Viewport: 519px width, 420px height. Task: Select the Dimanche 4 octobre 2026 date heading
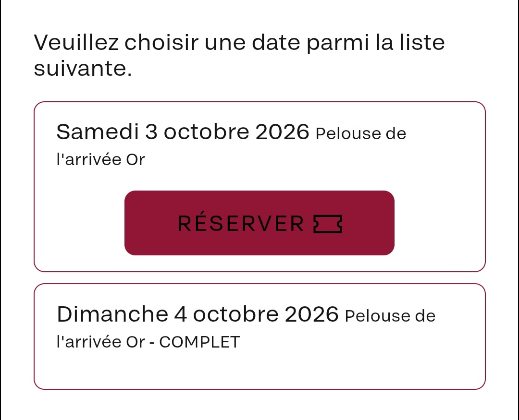click(198, 314)
